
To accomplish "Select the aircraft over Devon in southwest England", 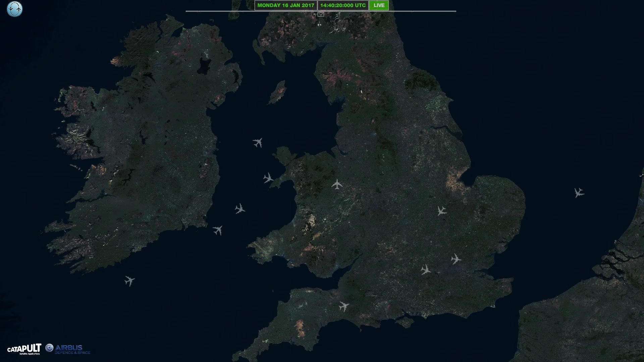I will (x=343, y=306).
